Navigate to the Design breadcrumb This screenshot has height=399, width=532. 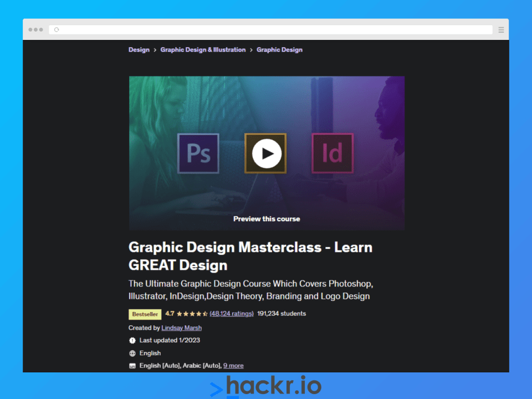[139, 49]
